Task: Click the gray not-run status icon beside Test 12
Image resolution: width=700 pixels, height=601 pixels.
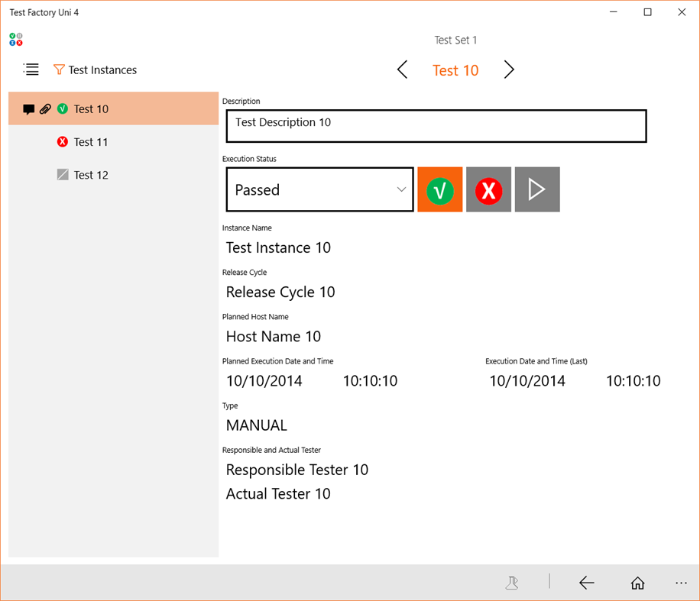Action: point(63,174)
